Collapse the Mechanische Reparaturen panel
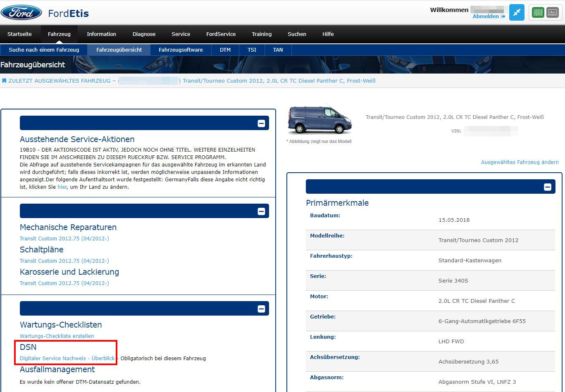Viewport: 565px width, 392px height. pos(261,211)
